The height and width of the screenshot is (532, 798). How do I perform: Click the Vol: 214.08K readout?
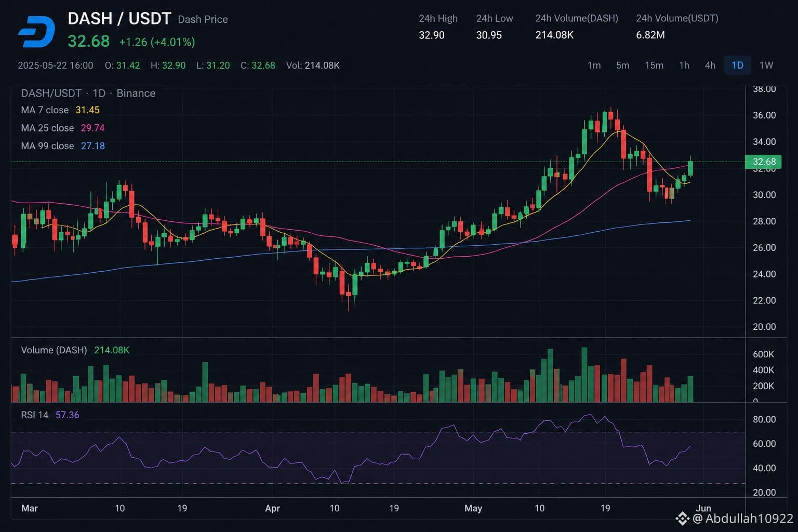pos(313,65)
